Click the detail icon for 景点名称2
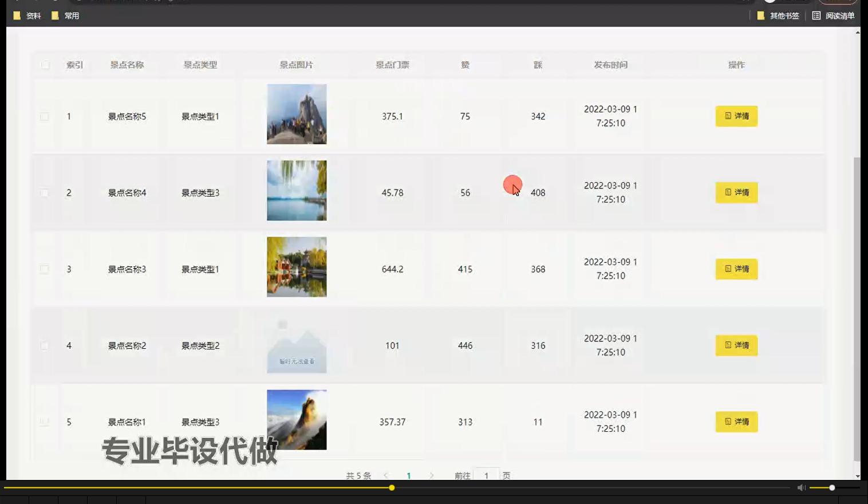Screen dimensions: 868x504 tap(728, 345)
